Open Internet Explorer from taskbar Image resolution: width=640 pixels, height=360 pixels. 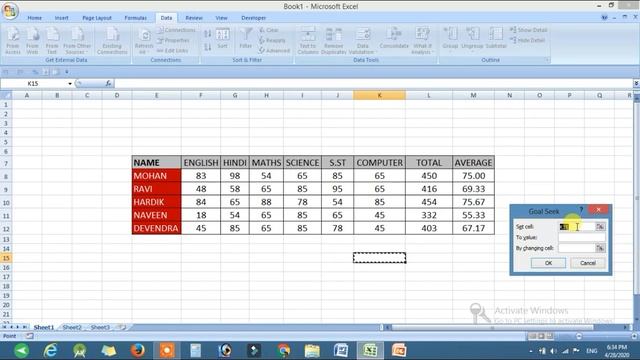coord(50,350)
